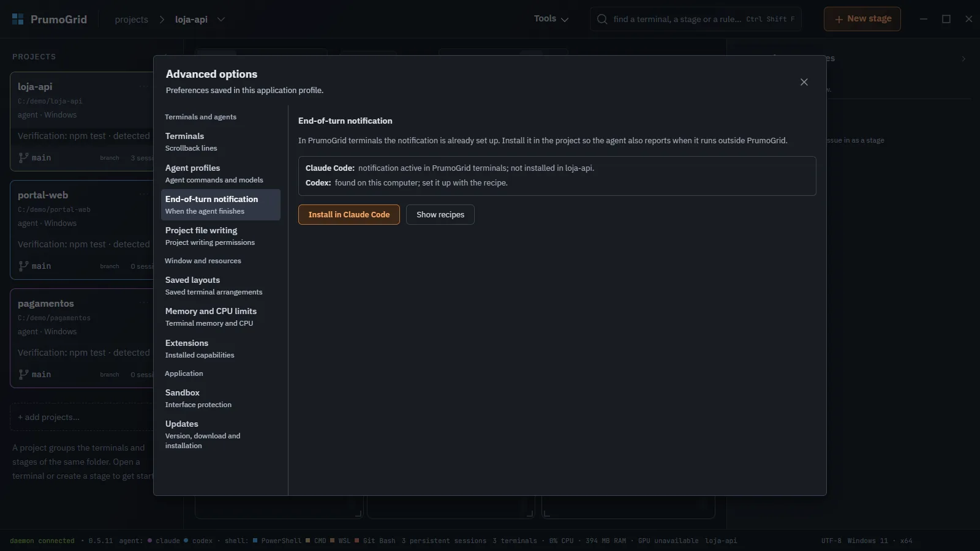980x551 pixels.
Task: Click the branch icon on pagamentos card
Action: [x=23, y=374]
